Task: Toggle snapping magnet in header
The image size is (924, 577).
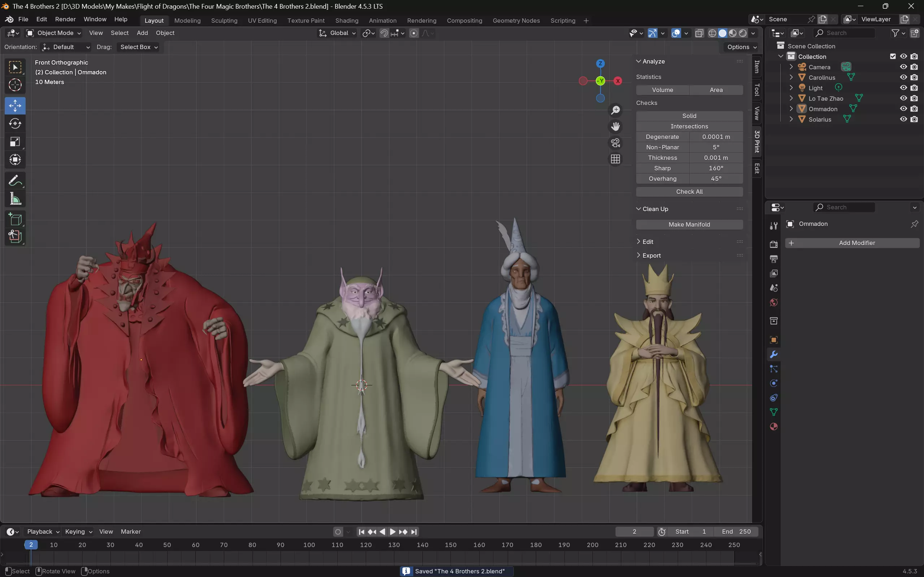Action: [x=384, y=33]
